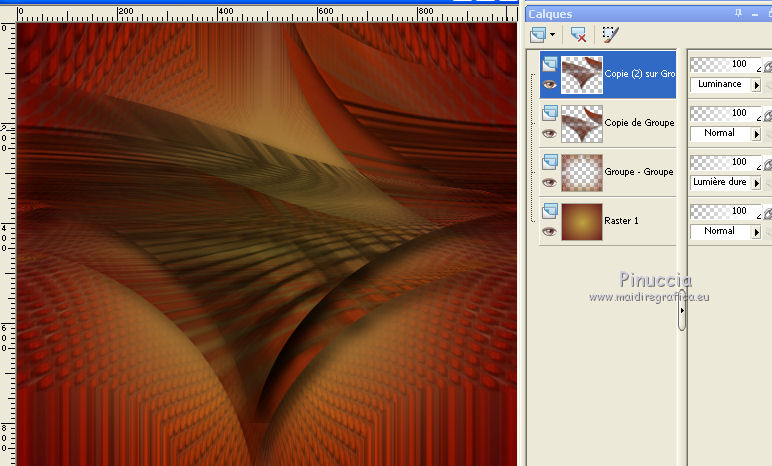Toggle the link icon for Copie (2) sur Groupe
This screenshot has height=466, width=772.
point(768,66)
